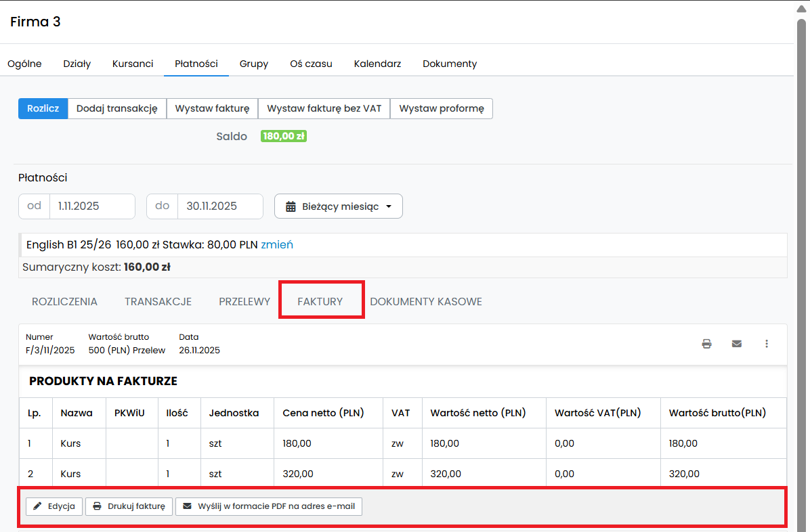
Task: Click the vertical scrollbar on the right
Action: tap(801, 271)
